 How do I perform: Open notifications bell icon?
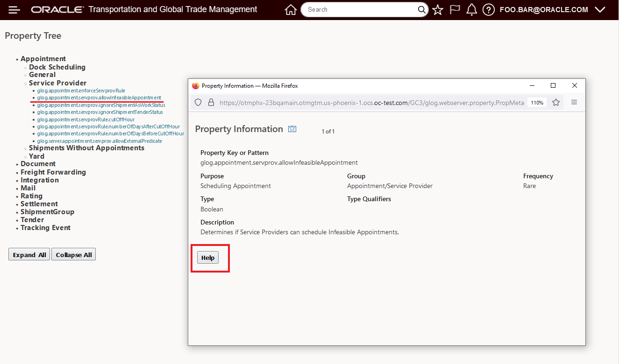pyautogui.click(x=472, y=10)
